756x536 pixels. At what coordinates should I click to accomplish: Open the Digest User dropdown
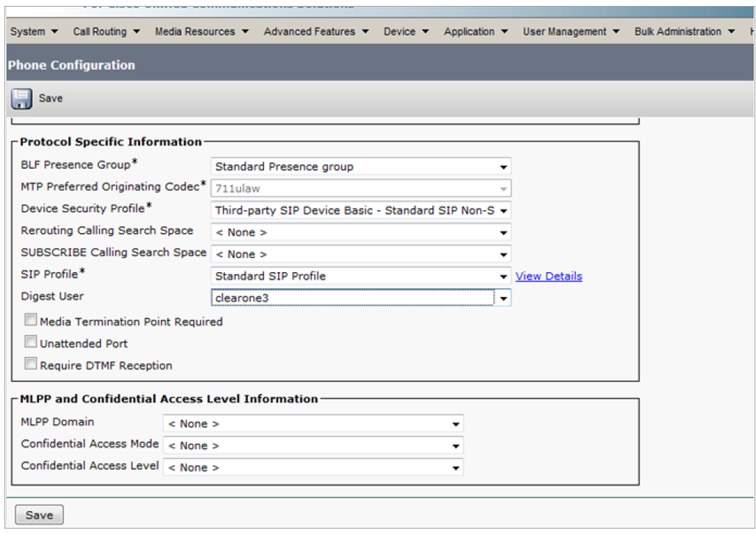[x=361, y=298]
